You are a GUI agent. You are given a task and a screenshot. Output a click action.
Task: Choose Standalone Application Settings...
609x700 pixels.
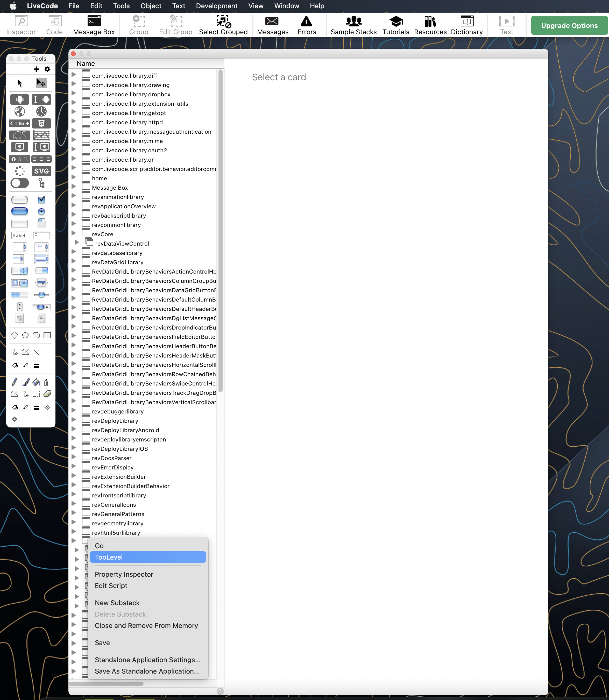click(x=148, y=660)
